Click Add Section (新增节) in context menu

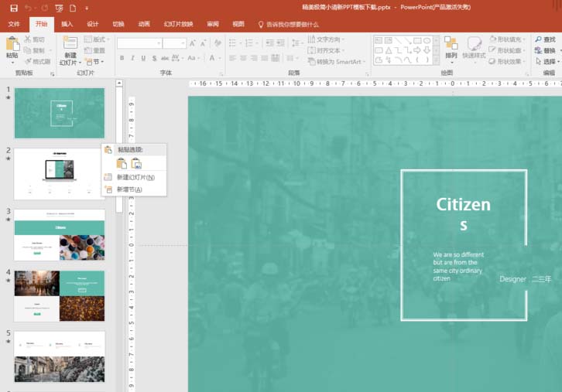[129, 189]
